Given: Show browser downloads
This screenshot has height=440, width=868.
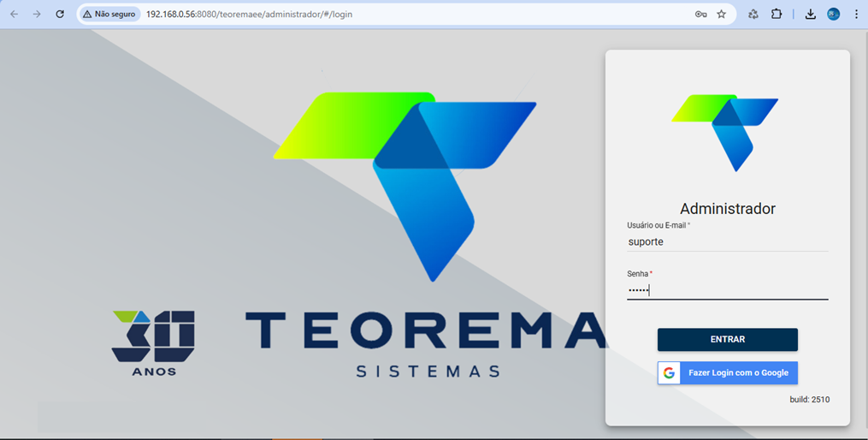Looking at the screenshot, I should pos(811,15).
